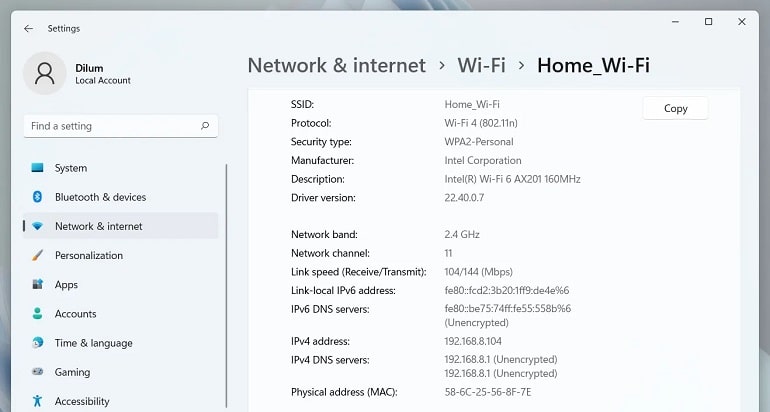Go back to Wi-Fi breadcrumb page
Image resolution: width=770 pixels, height=412 pixels.
coord(481,65)
